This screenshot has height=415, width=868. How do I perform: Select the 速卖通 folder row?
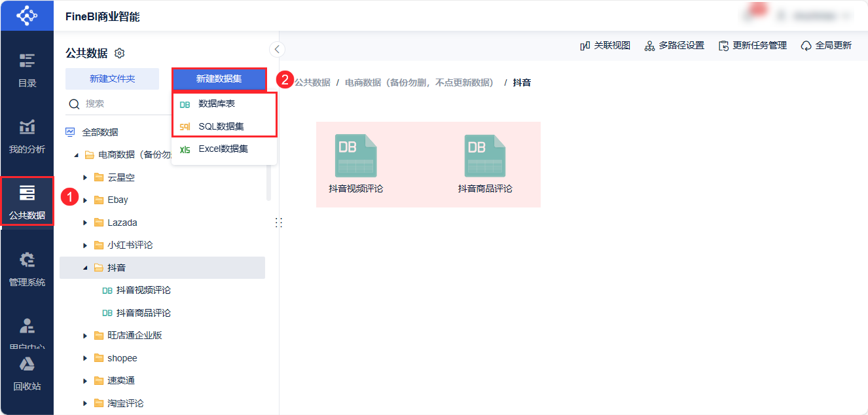pos(162,381)
